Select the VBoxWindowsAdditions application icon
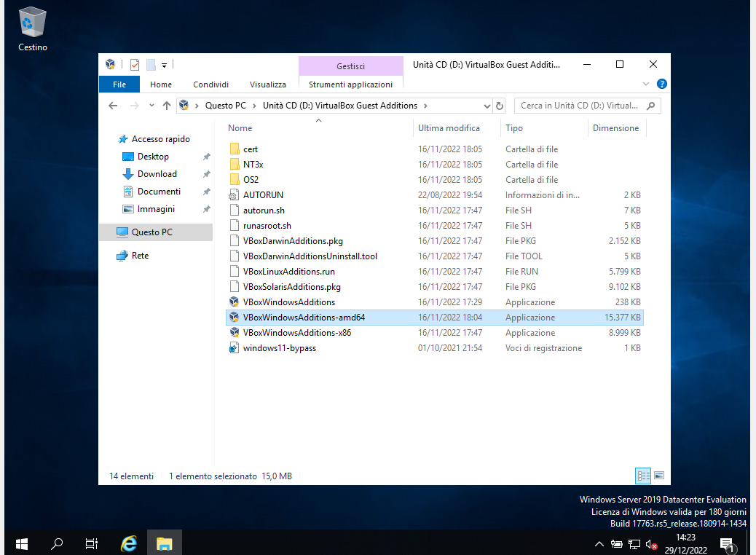Screen dimensions: 756x555 235,302
